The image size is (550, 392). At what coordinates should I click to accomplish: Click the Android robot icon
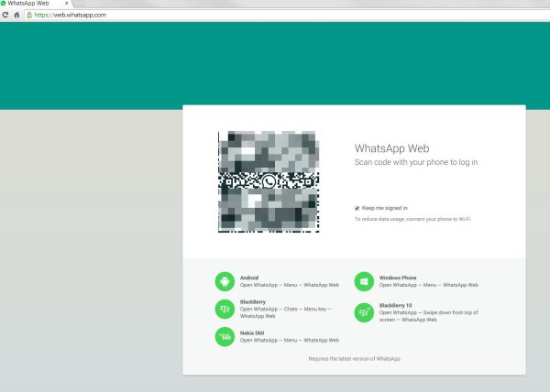coord(225,281)
